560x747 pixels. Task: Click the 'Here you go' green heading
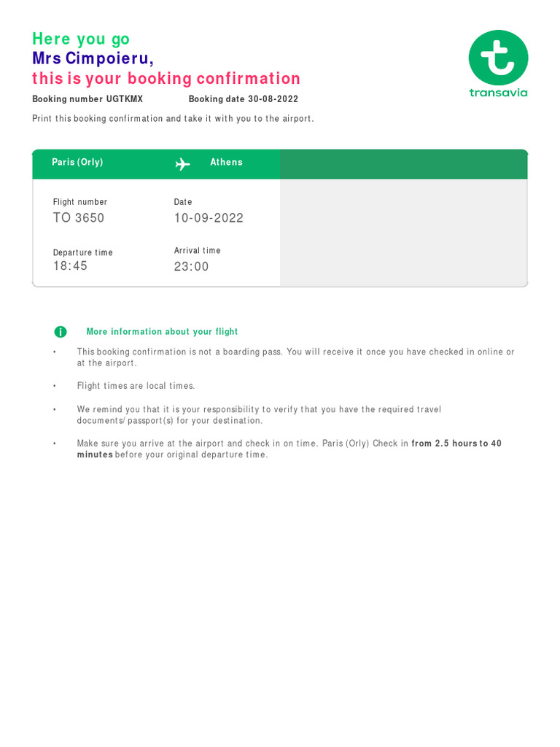pos(81,39)
